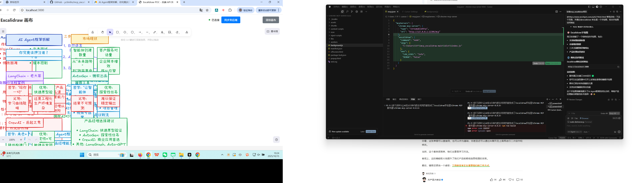Open the Search icon in Cursor sidebar

(x=347, y=11)
